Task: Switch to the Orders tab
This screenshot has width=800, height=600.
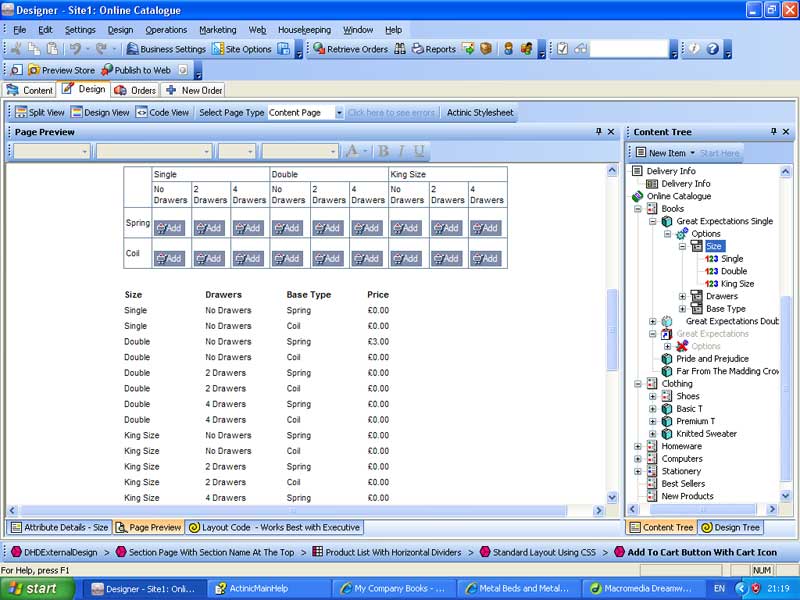Action: [136, 90]
